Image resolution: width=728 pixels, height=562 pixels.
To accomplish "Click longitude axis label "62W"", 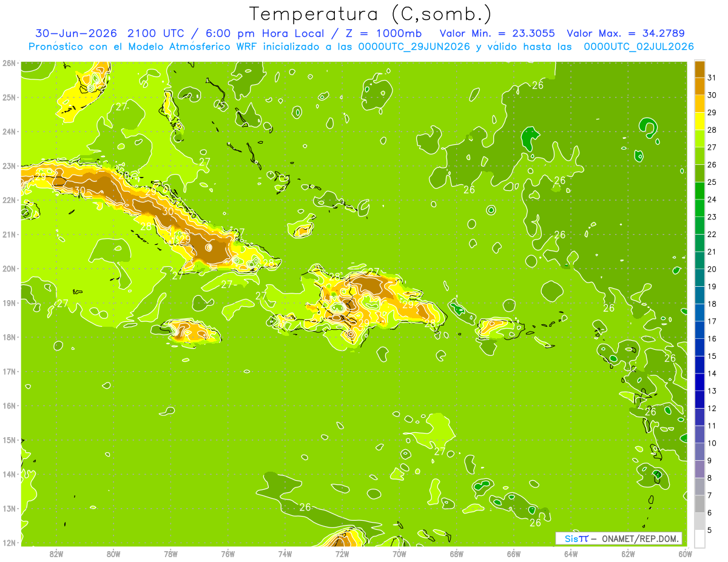I will tap(628, 554).
